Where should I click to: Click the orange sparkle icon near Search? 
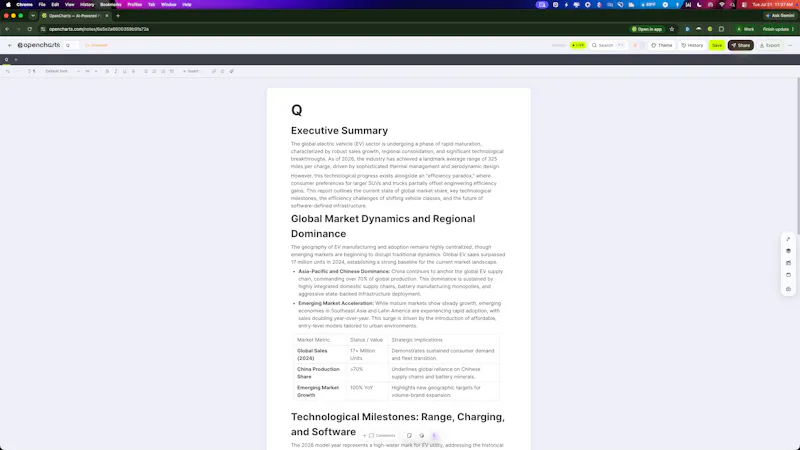click(x=635, y=45)
